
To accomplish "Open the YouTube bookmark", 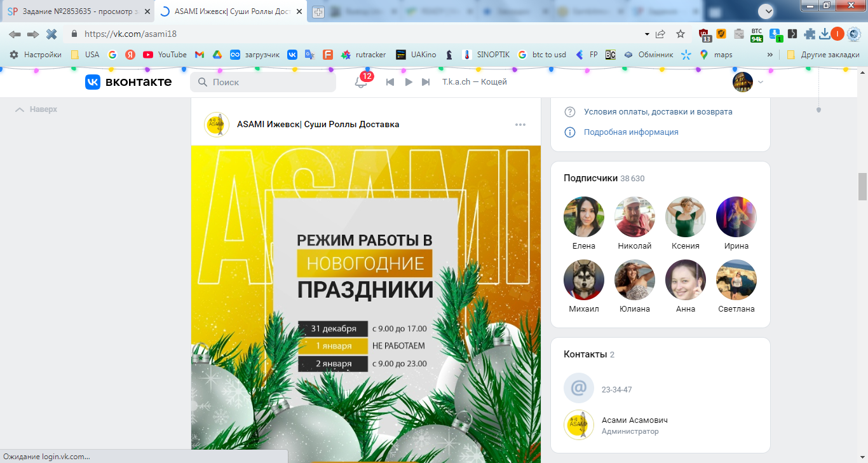I will pos(165,55).
